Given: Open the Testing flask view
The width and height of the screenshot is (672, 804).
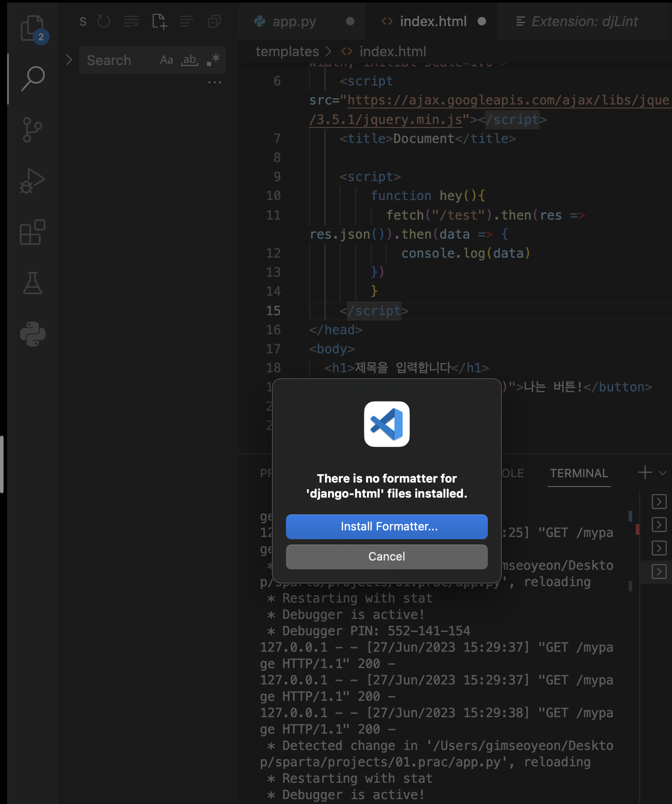Looking at the screenshot, I should pos(33,283).
